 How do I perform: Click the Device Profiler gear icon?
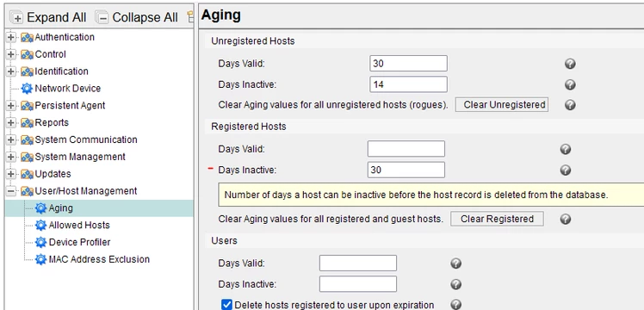pyautogui.click(x=40, y=242)
